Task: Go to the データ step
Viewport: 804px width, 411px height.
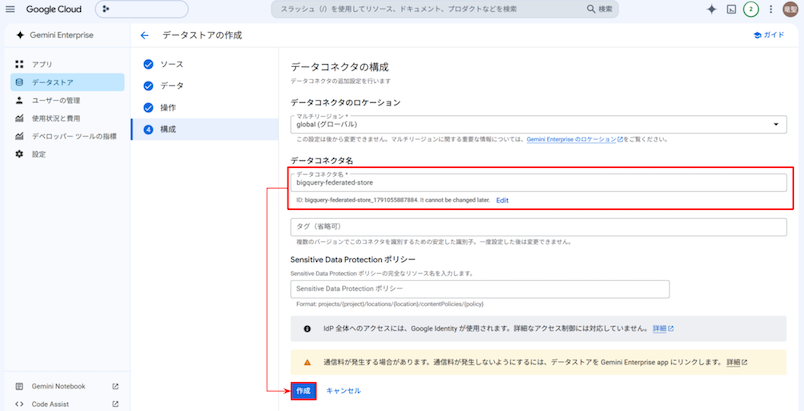Action: [205, 86]
